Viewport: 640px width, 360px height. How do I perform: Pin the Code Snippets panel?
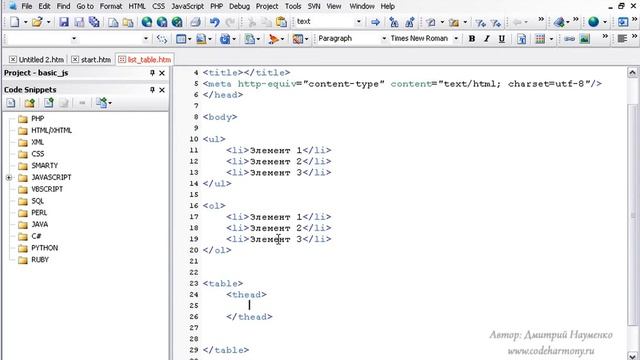152,90
